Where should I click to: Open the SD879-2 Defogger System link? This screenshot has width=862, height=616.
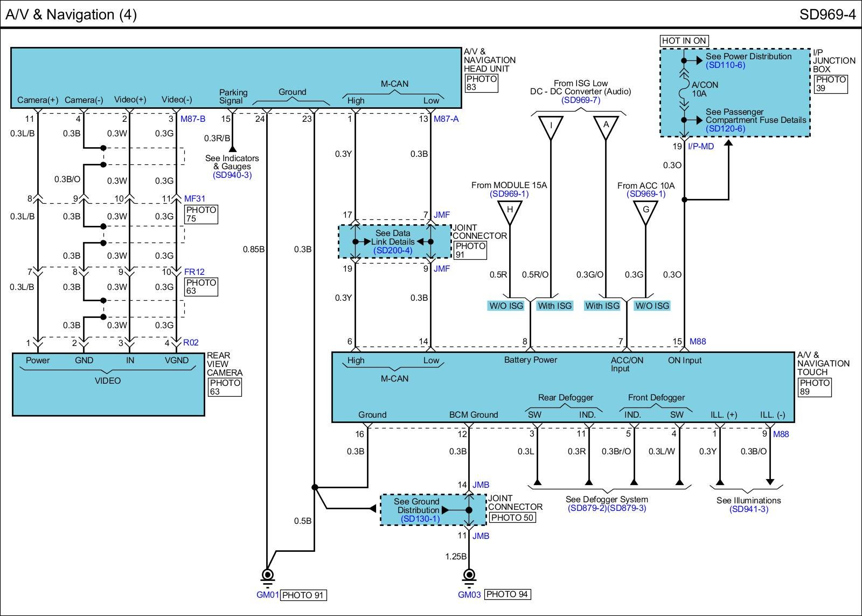(x=587, y=508)
